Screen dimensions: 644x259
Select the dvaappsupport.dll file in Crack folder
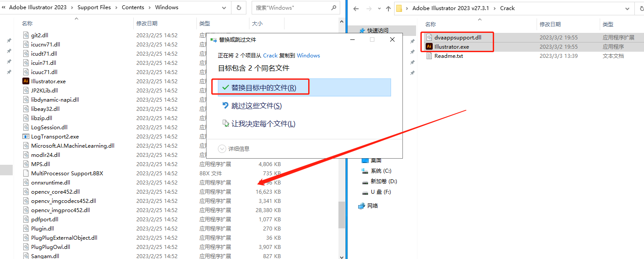click(457, 37)
